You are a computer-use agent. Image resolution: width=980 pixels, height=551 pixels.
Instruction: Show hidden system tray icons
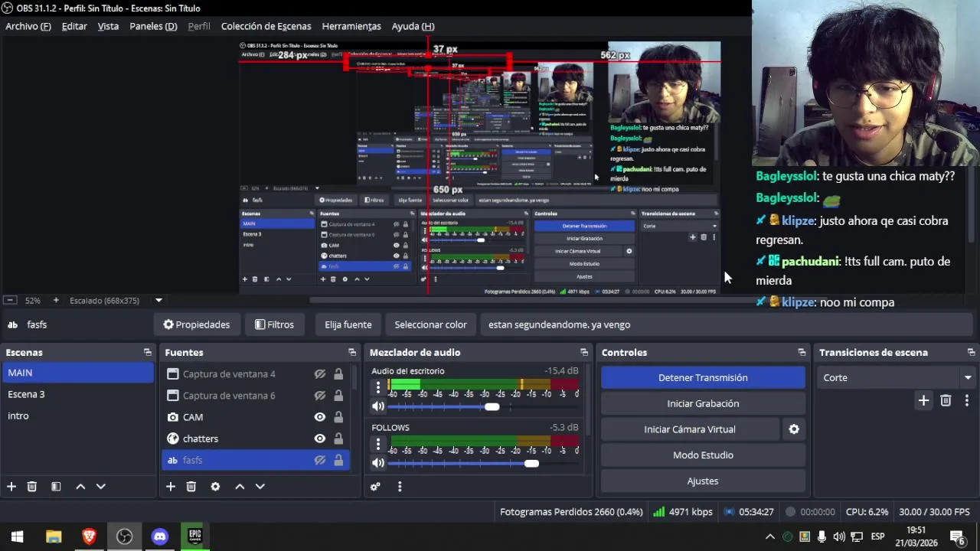click(770, 536)
